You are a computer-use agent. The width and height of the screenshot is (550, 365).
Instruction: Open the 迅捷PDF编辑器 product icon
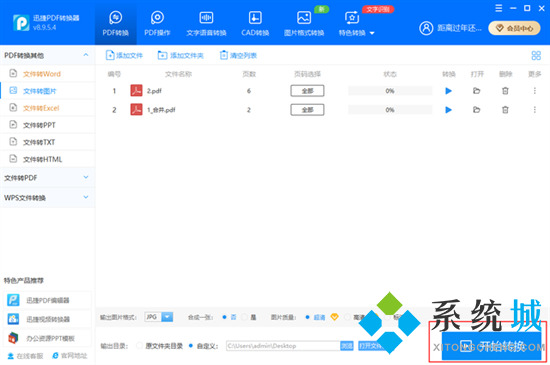(13, 300)
